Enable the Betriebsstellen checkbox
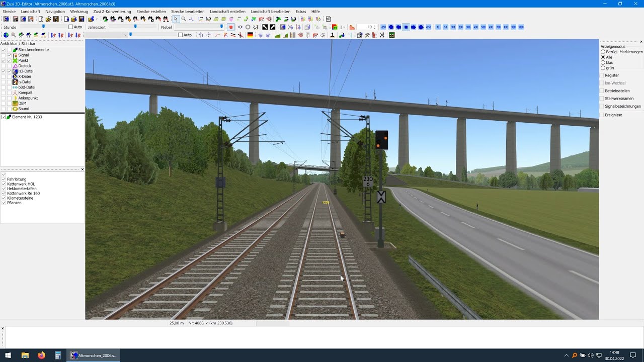 click(x=601, y=91)
